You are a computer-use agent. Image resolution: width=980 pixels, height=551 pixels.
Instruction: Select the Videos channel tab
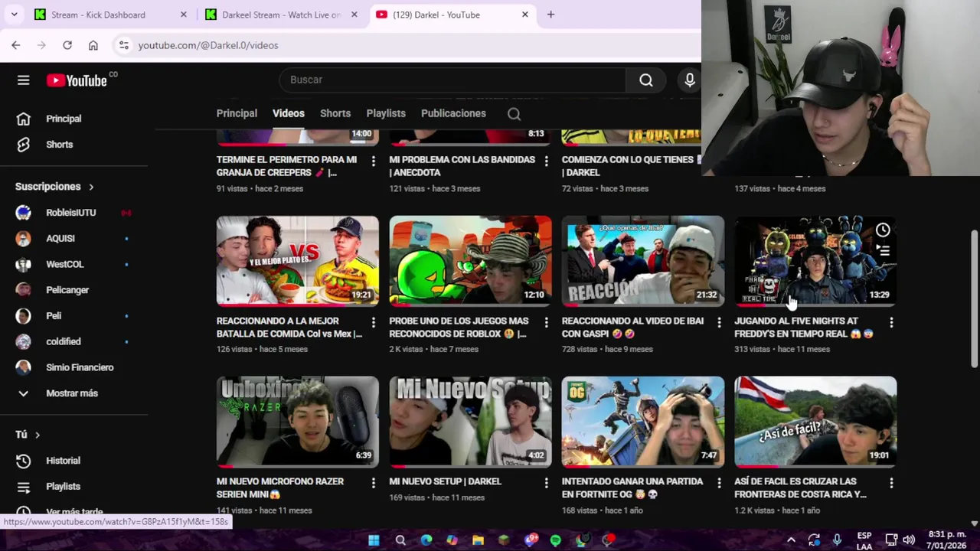pyautogui.click(x=289, y=113)
